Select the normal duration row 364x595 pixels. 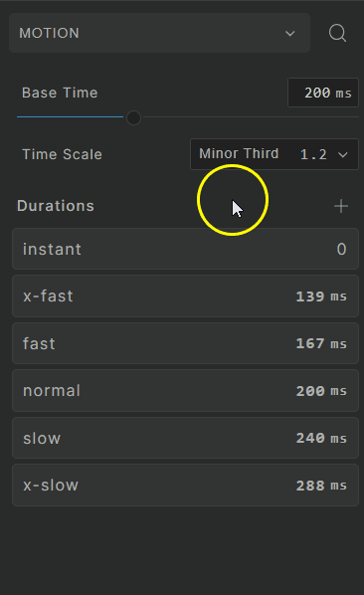(185, 390)
